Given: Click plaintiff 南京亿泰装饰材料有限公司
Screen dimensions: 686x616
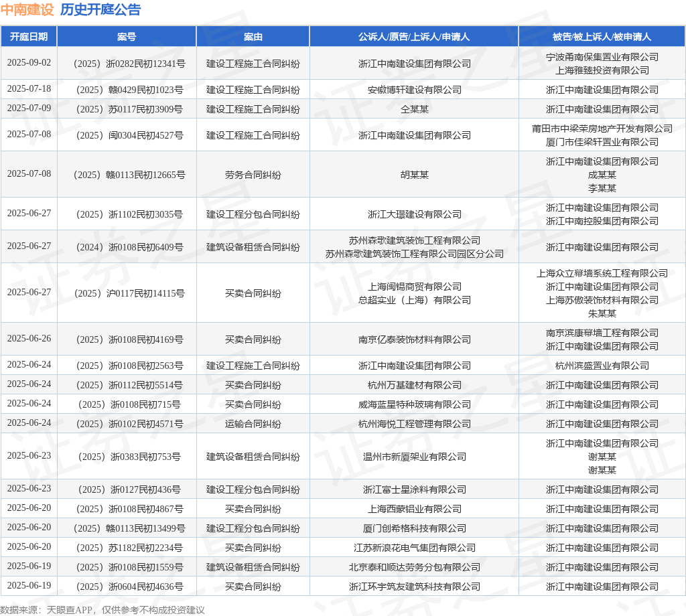Looking at the screenshot, I should (x=414, y=339).
